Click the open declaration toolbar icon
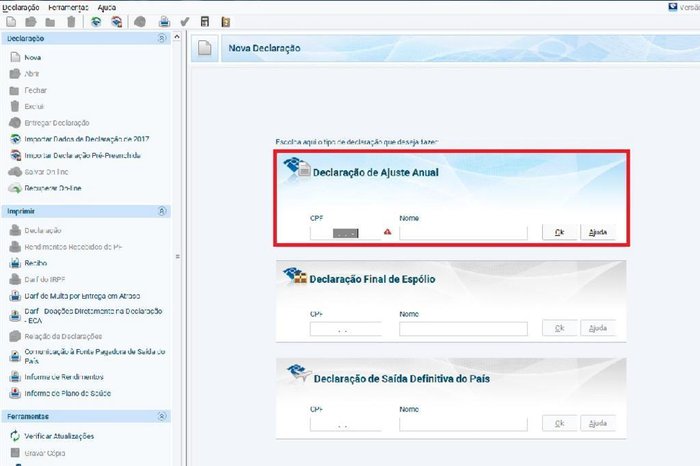The image size is (700, 466). coord(31,21)
